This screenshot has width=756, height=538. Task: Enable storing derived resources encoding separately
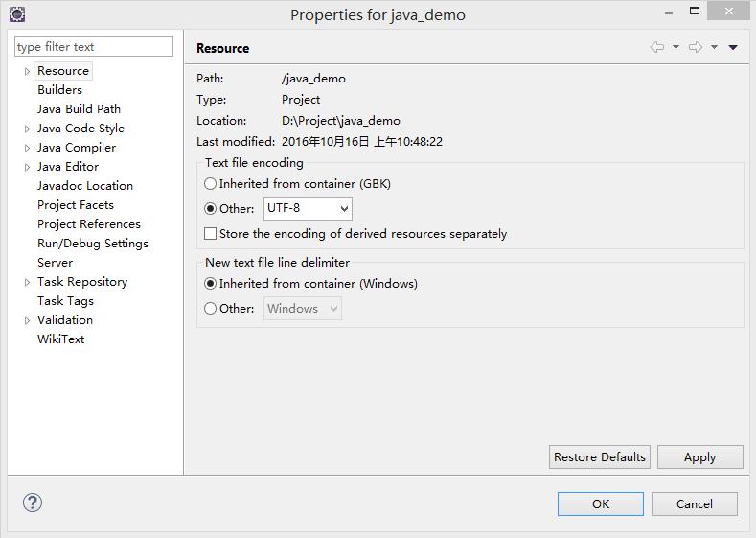click(211, 233)
